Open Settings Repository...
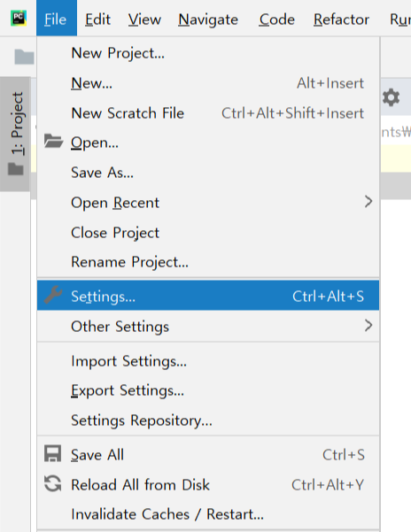This screenshot has width=411, height=532. [x=208, y=420]
